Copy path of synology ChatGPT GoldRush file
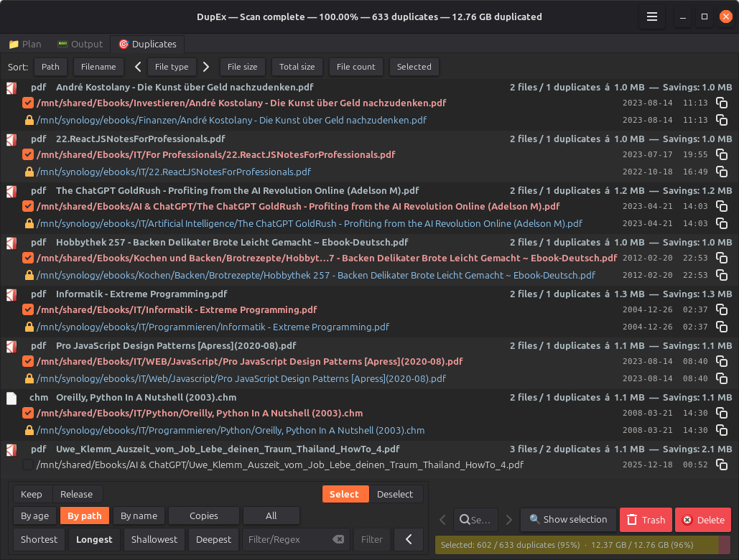The image size is (739, 560). [722, 224]
